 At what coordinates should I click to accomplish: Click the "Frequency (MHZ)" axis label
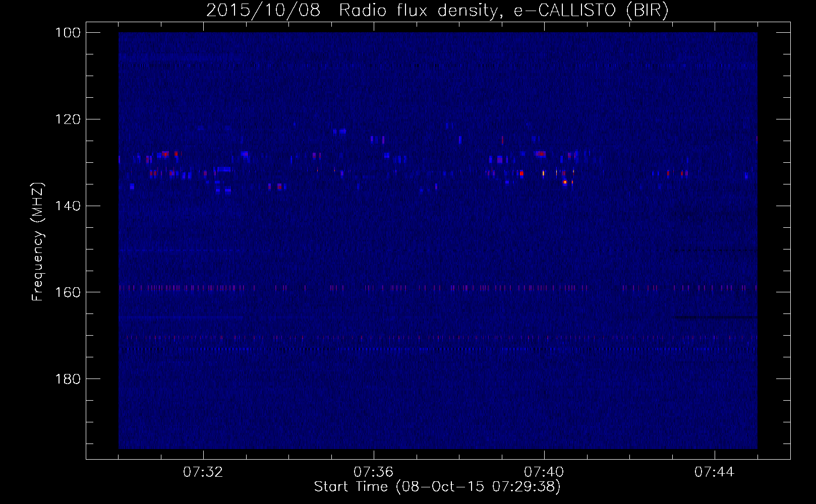[37, 241]
